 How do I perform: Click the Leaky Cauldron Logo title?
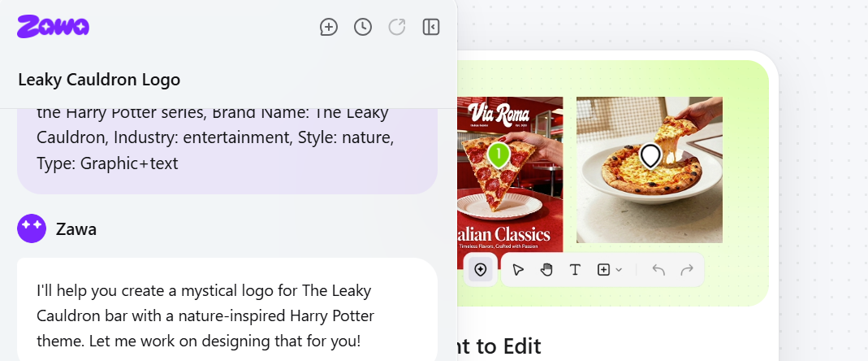99,80
